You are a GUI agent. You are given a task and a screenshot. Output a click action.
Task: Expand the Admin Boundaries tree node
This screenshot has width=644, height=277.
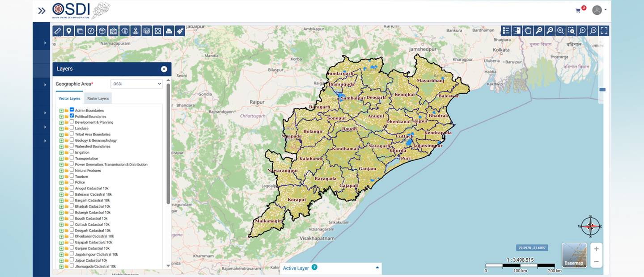[61, 110]
